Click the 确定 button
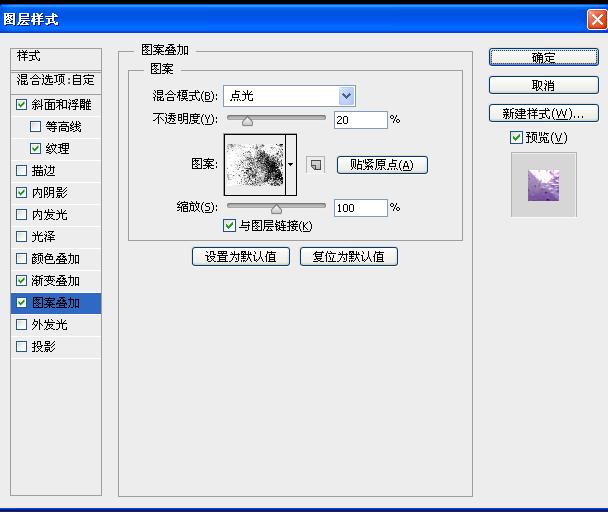Viewport: 608px width, 512px height. [x=544, y=57]
